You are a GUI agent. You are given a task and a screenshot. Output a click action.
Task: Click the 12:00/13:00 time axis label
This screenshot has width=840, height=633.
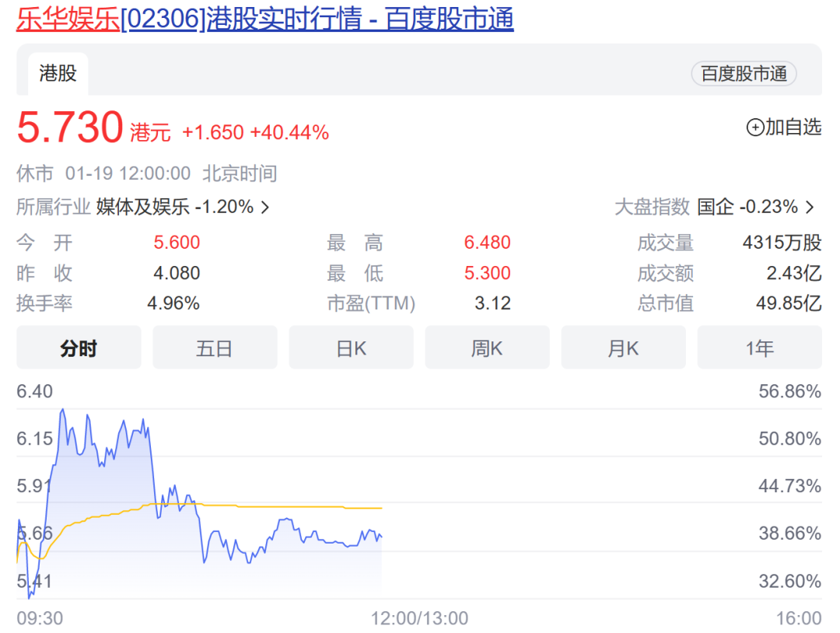pos(419,618)
